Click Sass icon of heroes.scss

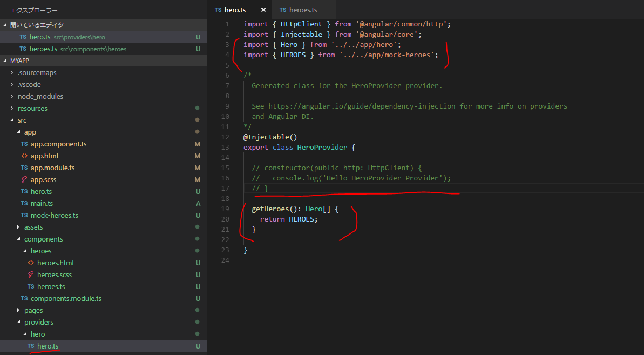(31, 275)
